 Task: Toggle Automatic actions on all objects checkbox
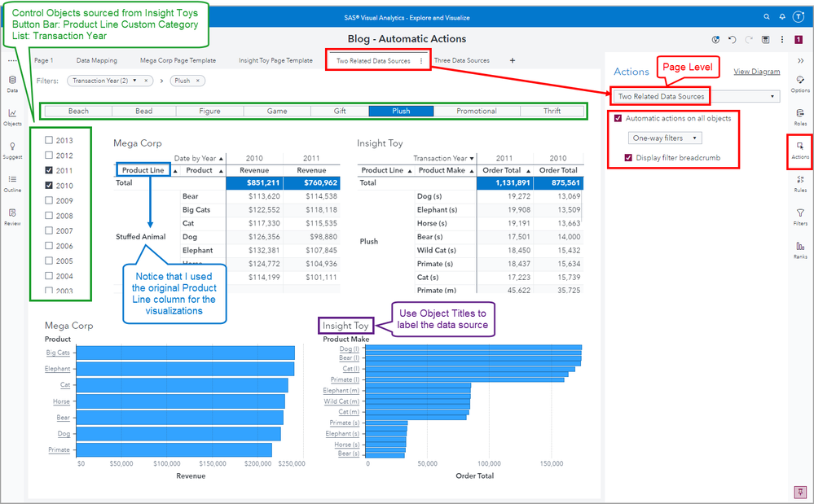(x=618, y=118)
